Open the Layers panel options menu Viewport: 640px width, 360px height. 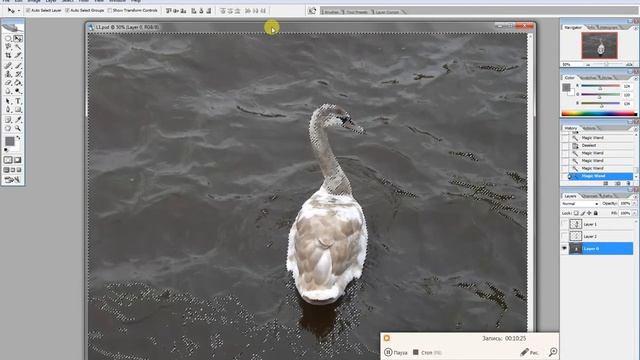(635, 196)
